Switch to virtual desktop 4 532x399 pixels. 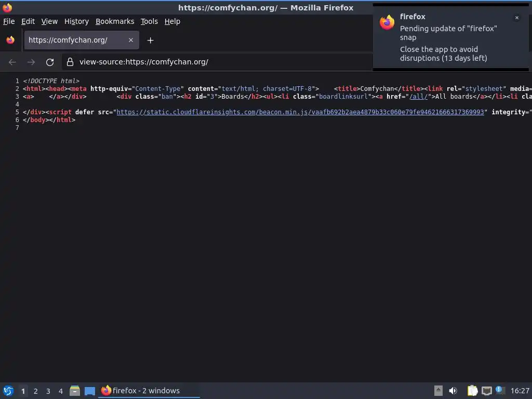tap(61, 391)
